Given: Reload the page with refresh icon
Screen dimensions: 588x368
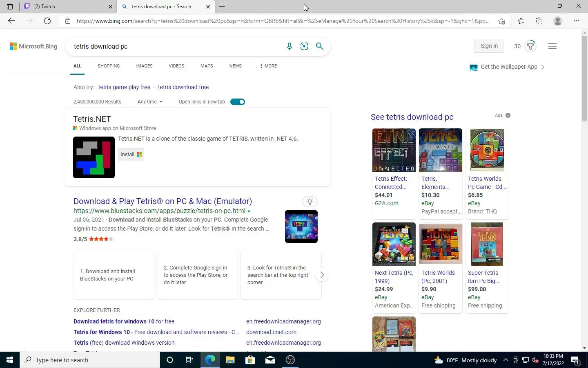Looking at the screenshot, I should [47, 21].
